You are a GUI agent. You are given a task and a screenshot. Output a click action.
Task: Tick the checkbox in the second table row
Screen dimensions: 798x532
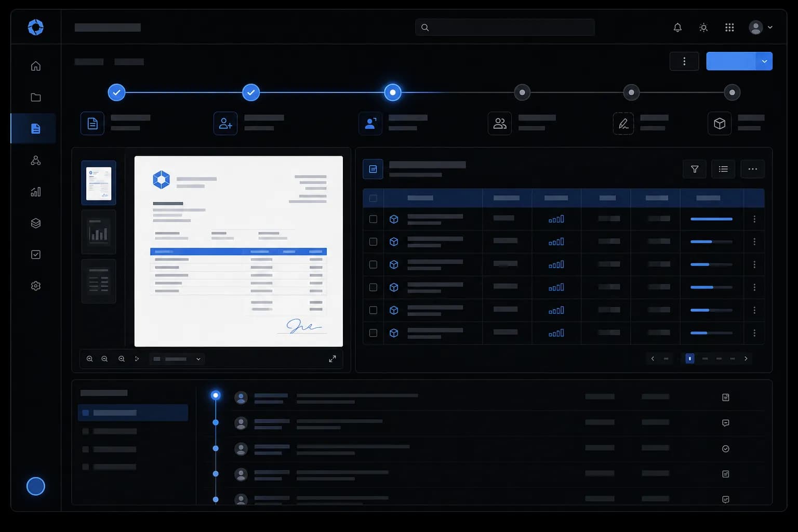[373, 242]
